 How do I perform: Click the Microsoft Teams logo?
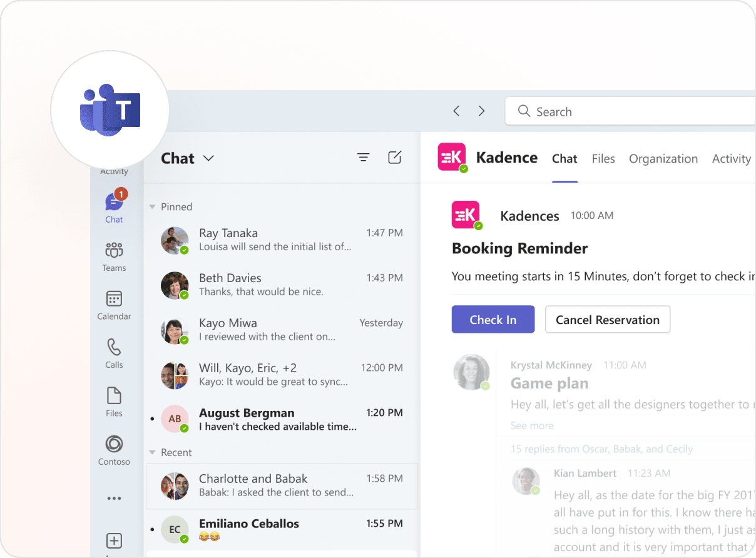110,110
